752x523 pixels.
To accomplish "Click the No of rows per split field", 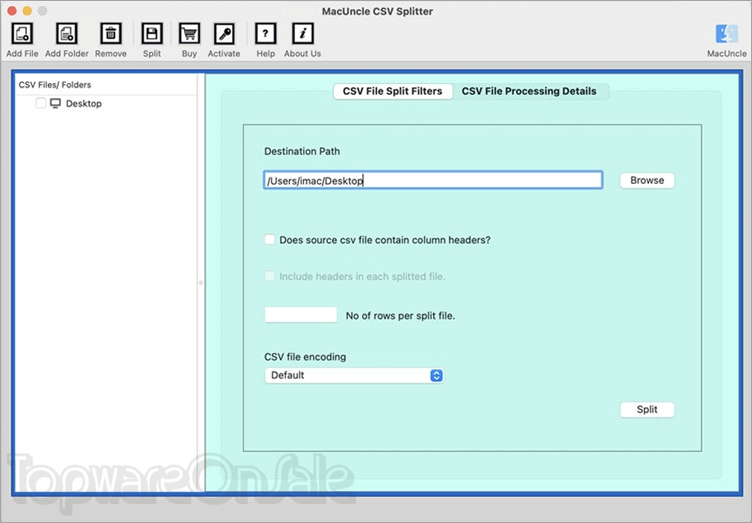I will click(x=301, y=315).
